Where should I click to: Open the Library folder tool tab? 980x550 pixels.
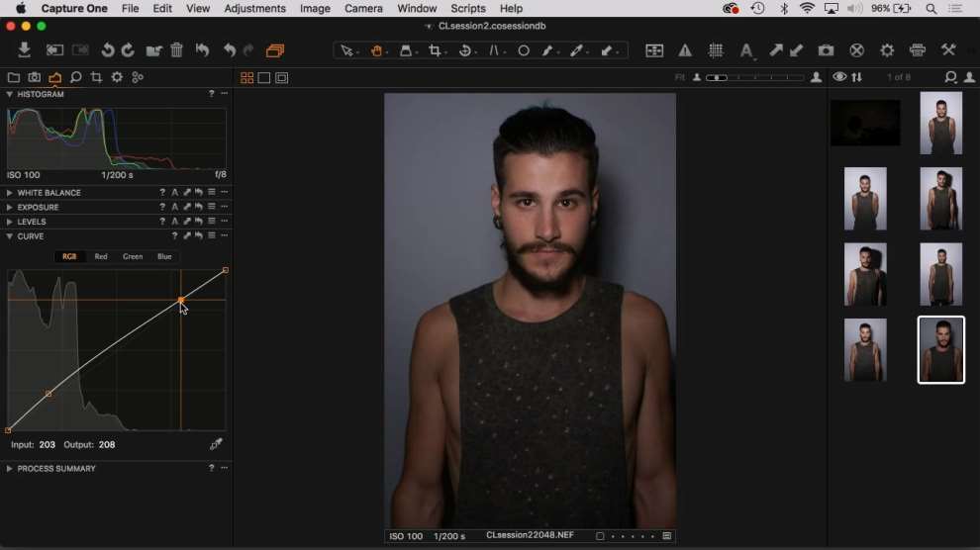[x=13, y=77]
